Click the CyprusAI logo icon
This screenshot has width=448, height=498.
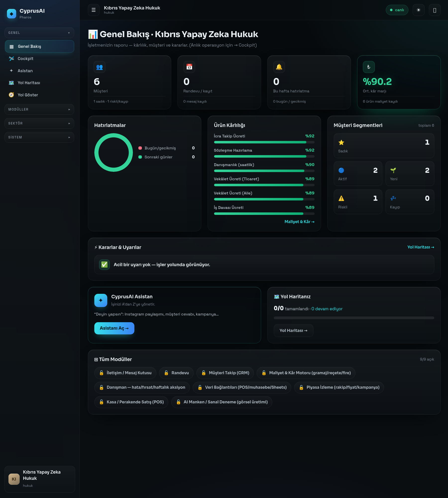11,14
